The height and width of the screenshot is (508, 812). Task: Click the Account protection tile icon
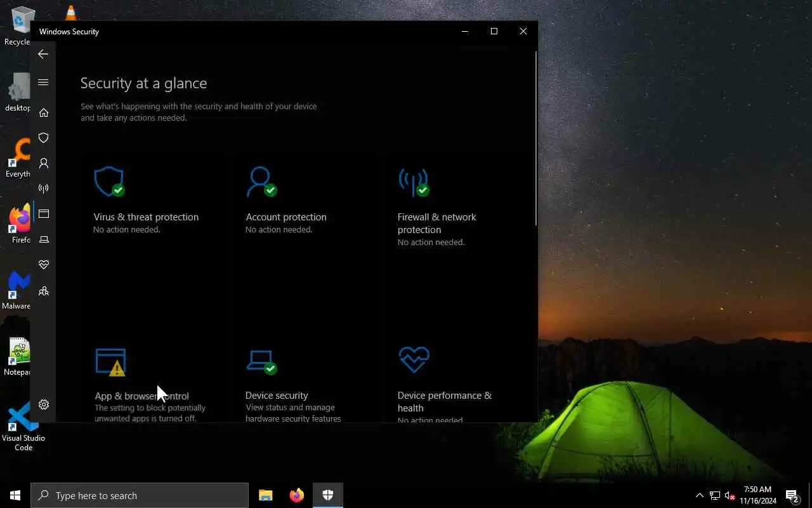261,182
